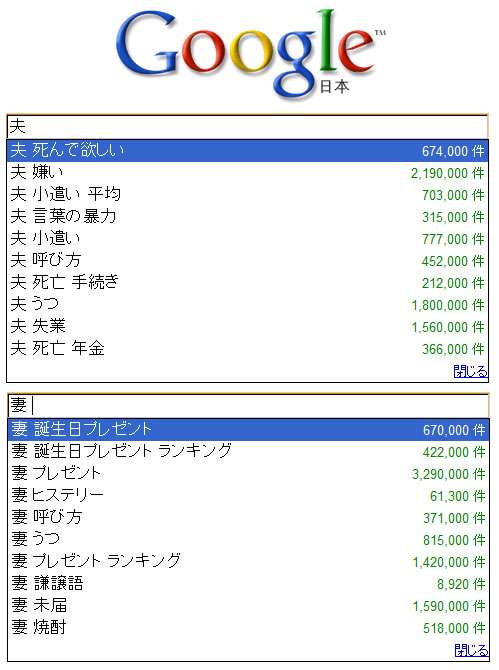
Task: Select suggestion 妻 誕生日プレゼント ランキング
Action: coord(248,452)
